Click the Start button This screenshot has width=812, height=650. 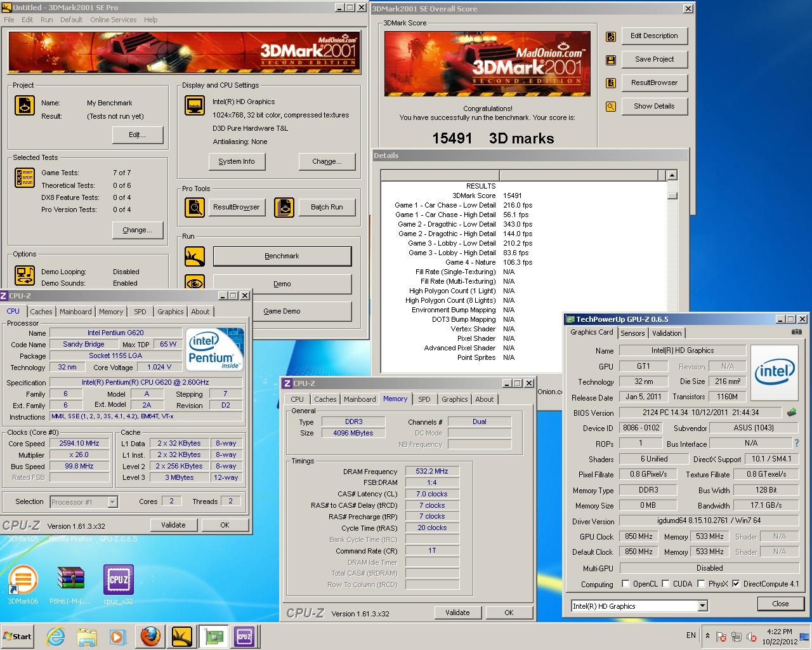[x=18, y=637]
